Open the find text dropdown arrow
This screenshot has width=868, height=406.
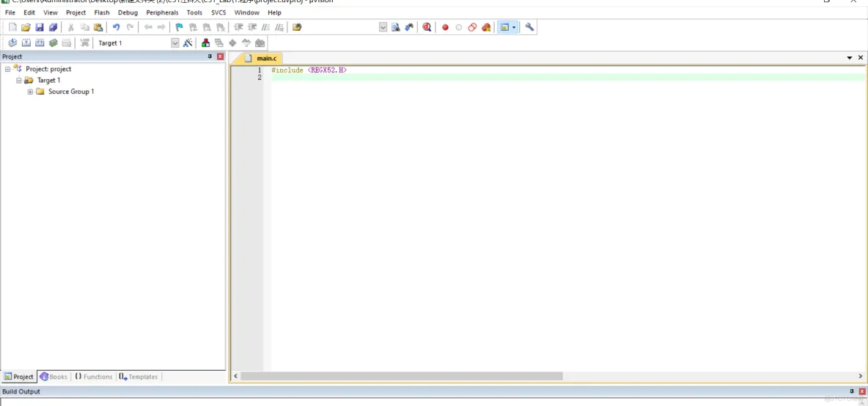[x=383, y=27]
